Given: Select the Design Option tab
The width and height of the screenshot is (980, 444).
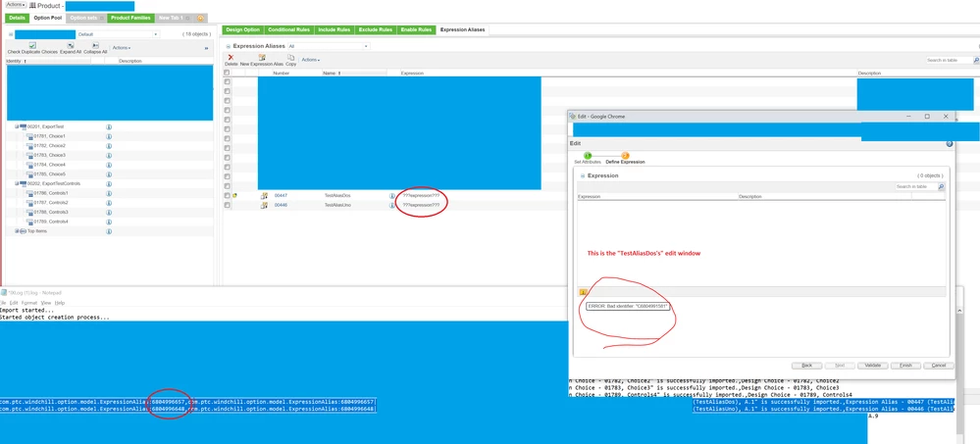Looking at the screenshot, I should click(243, 29).
